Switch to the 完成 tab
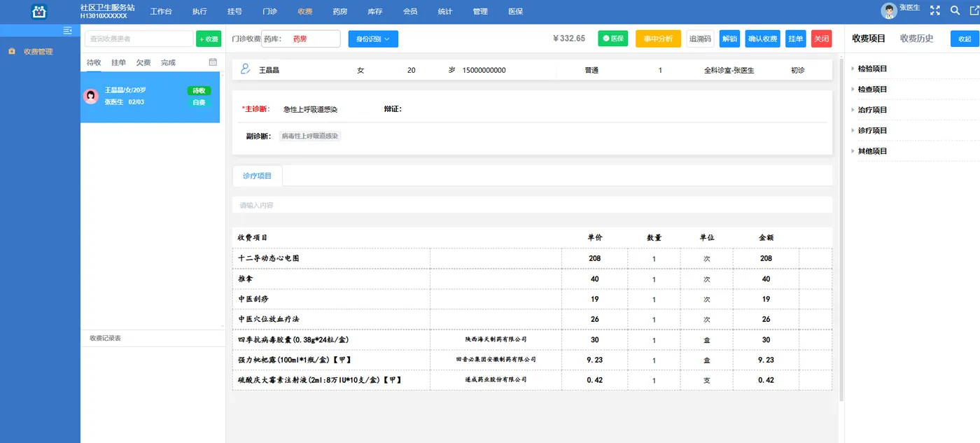This screenshot has width=980, height=443. point(168,62)
